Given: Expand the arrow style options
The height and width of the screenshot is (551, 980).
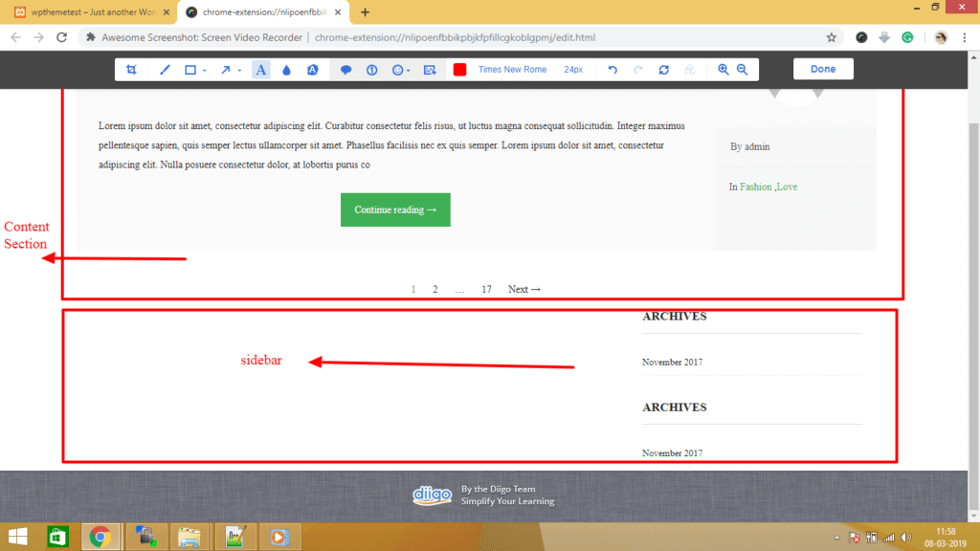Looking at the screenshot, I should tap(238, 69).
